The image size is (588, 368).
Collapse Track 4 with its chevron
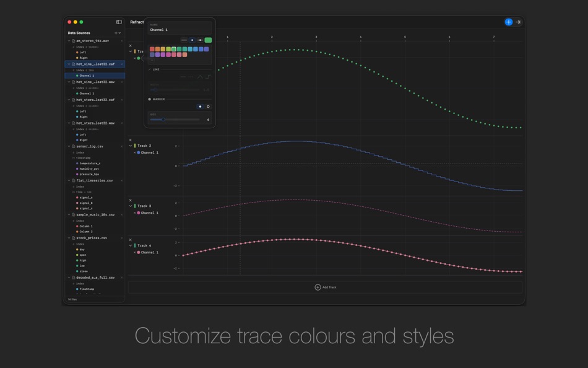pos(131,245)
